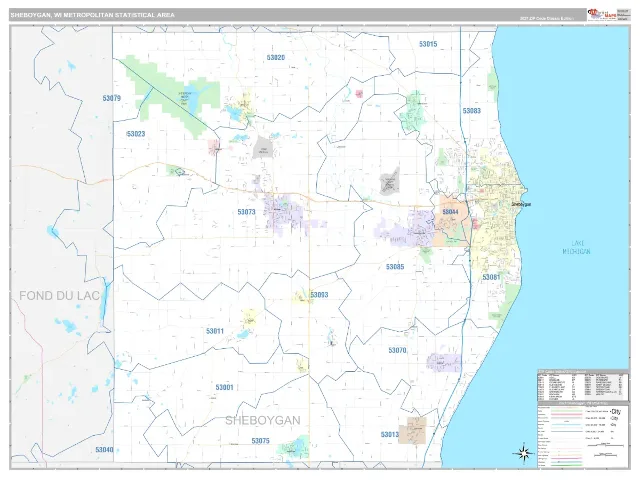Click the FOND DU LAC county label
Viewport: 640px width, 480px height.
click(x=60, y=296)
